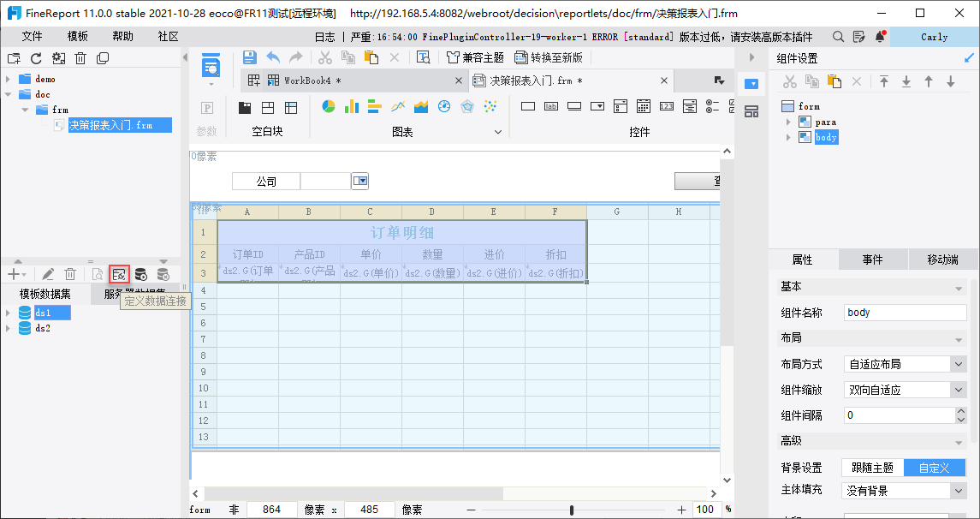The image size is (980, 519).
Task: Add the number input widget
Action: pyautogui.click(x=666, y=106)
